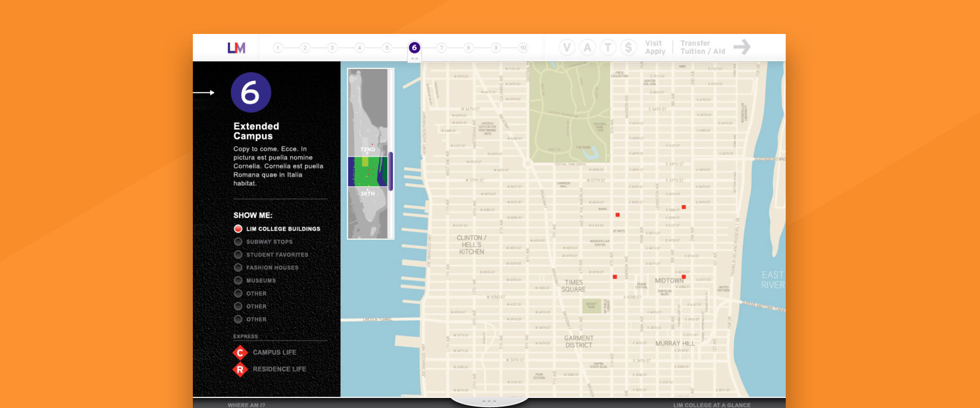Open the Transfer link
Screen dimensions: 980x408
695,43
